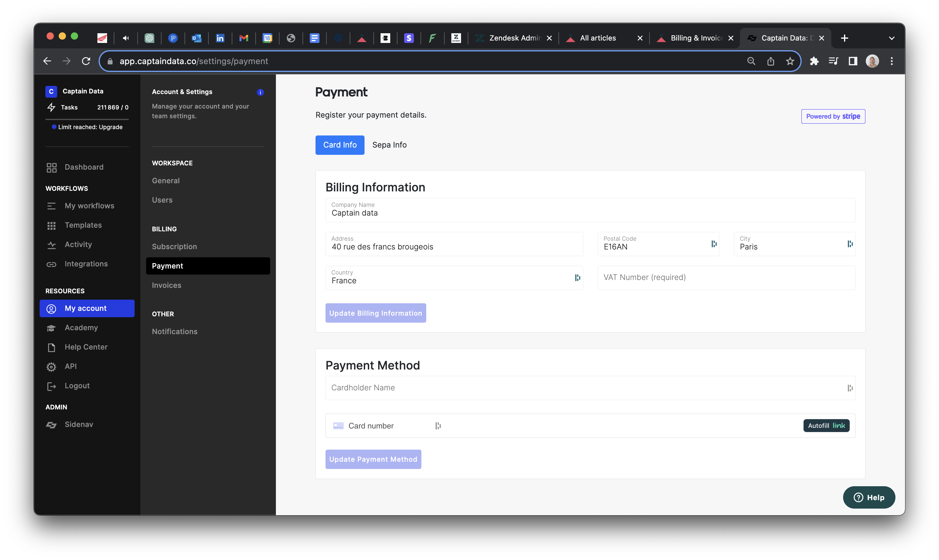Viewport: 939px width, 560px height.
Task: Click the share page icon in address bar
Action: 770,61
